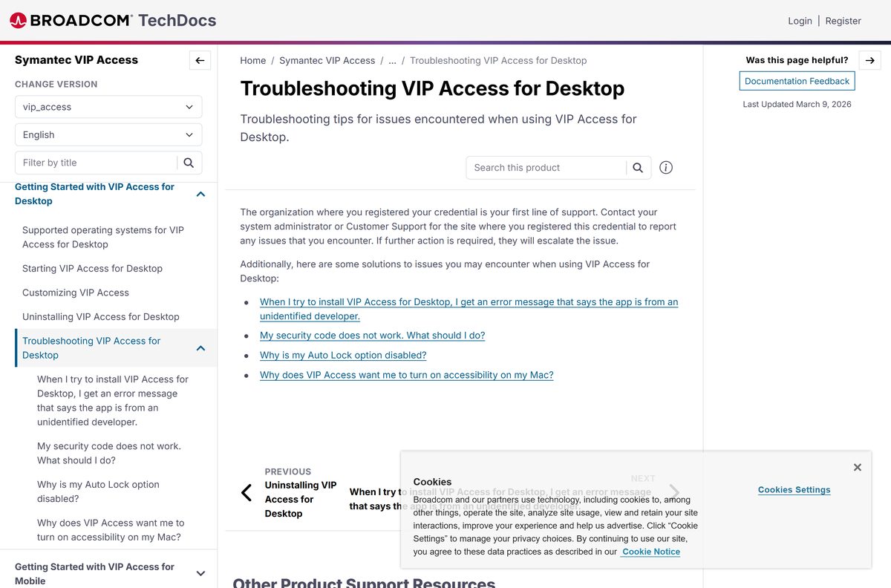Click the ellipsis breadcrumb item

click(393, 61)
